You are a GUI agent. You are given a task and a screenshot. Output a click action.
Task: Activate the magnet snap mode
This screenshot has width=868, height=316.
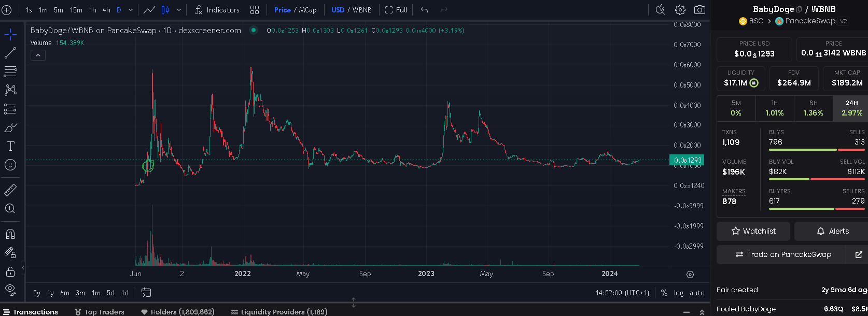[x=10, y=234]
